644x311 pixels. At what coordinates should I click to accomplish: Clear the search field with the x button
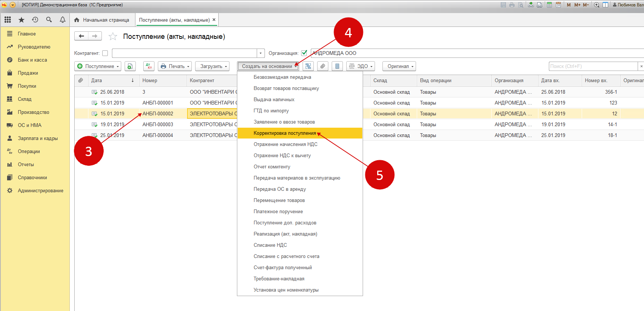[x=641, y=66]
